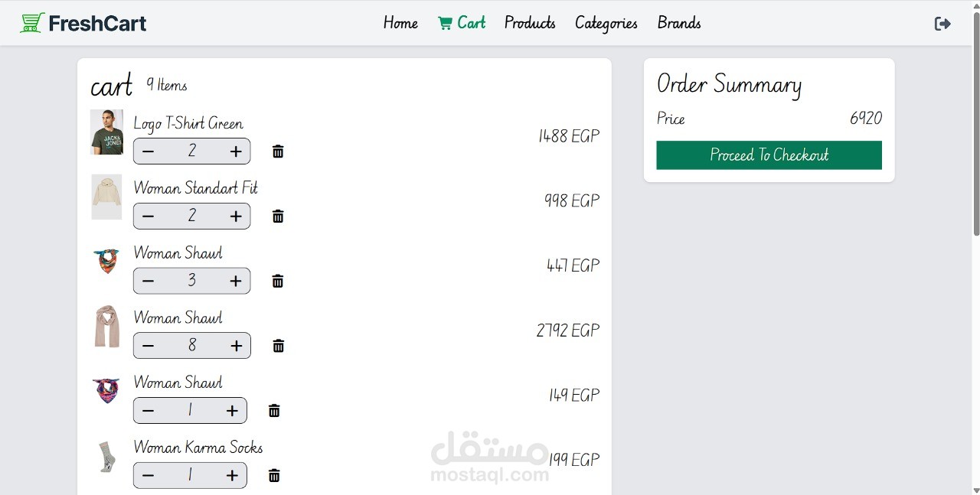Open the Products menu item
The image size is (980, 495).
(530, 23)
